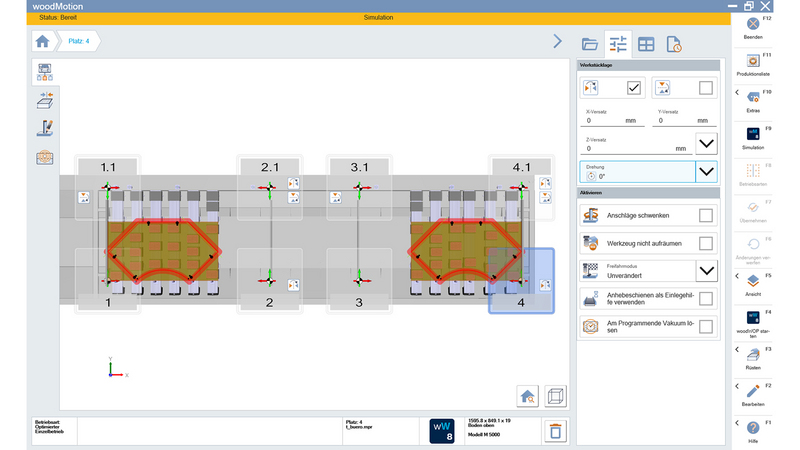Enable Anschläge schwenken checkbox
This screenshot has width=800, height=450.
coord(705,215)
